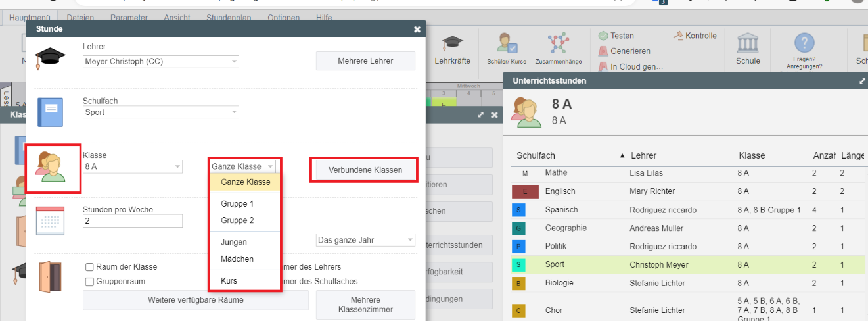Open the Klasse dropdown showing 8 A

coord(132,166)
